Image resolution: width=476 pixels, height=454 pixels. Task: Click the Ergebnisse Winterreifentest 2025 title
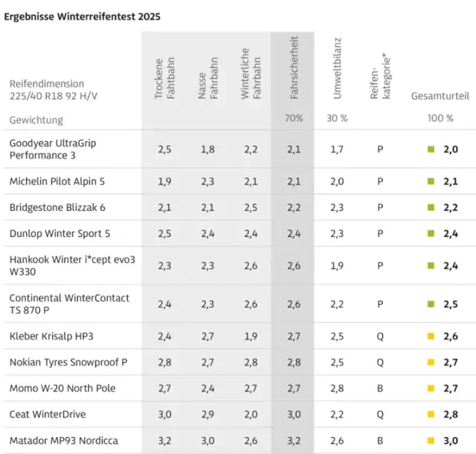point(82,16)
